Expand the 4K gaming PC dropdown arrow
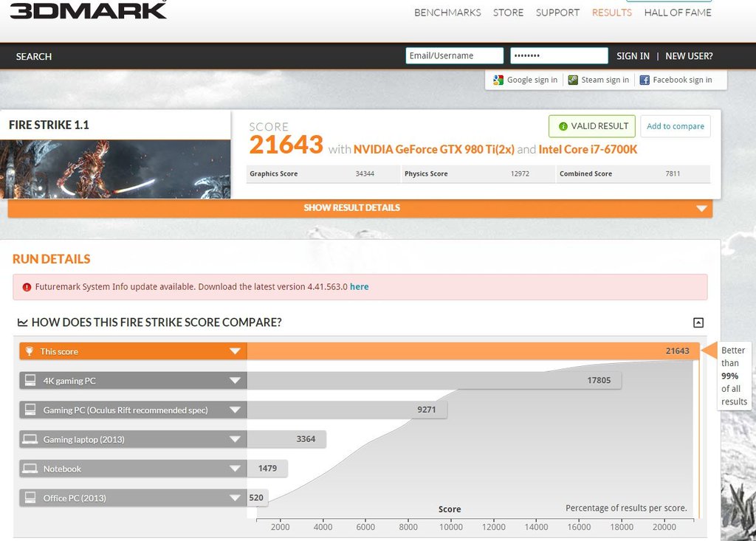 tap(235, 380)
